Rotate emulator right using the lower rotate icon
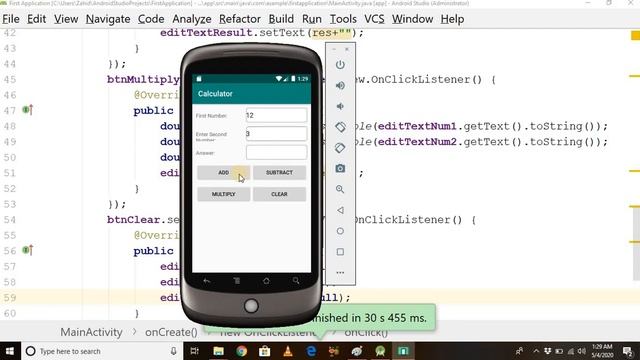The height and width of the screenshot is (360, 640). click(340, 148)
